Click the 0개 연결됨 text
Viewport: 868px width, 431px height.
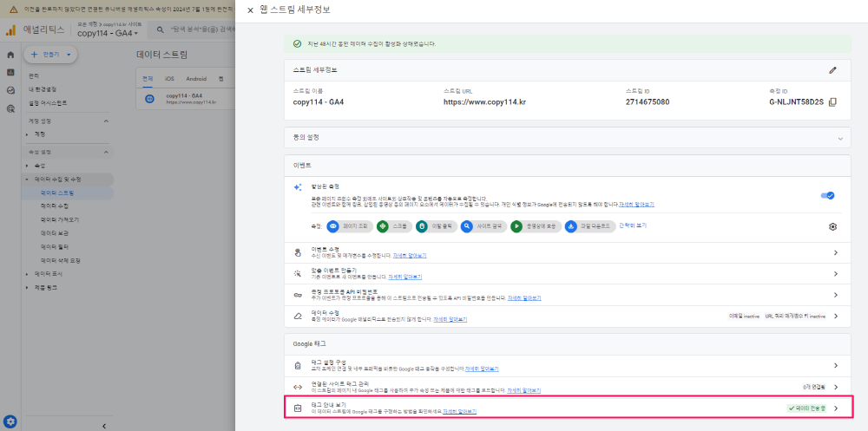click(816, 387)
